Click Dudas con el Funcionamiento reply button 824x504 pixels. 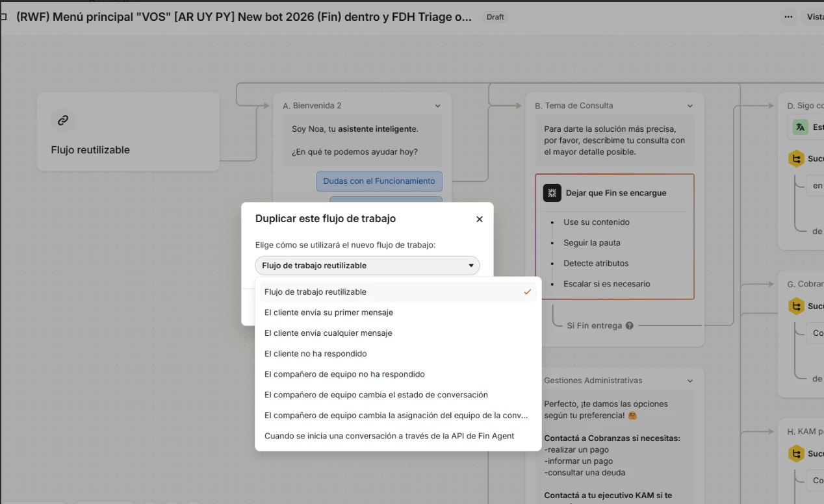(x=380, y=181)
